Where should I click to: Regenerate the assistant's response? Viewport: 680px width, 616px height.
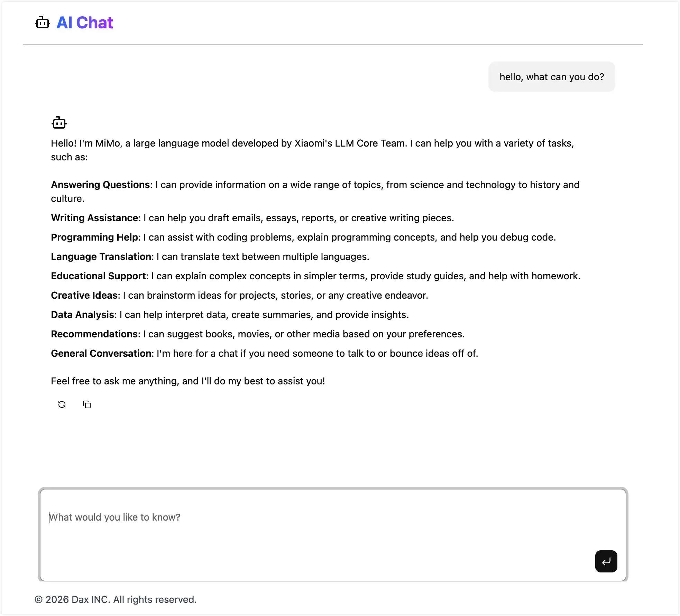coord(62,404)
